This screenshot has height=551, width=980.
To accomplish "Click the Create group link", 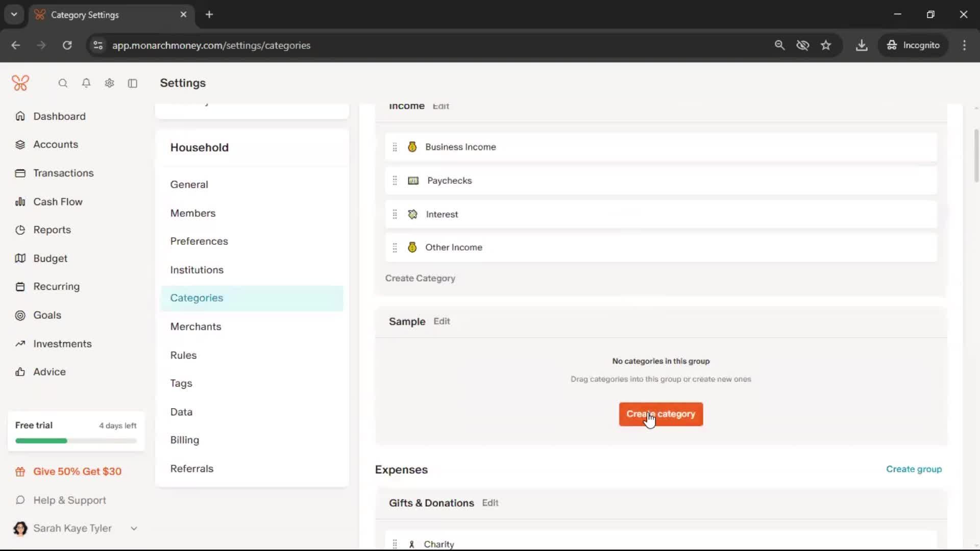I will [x=914, y=469].
